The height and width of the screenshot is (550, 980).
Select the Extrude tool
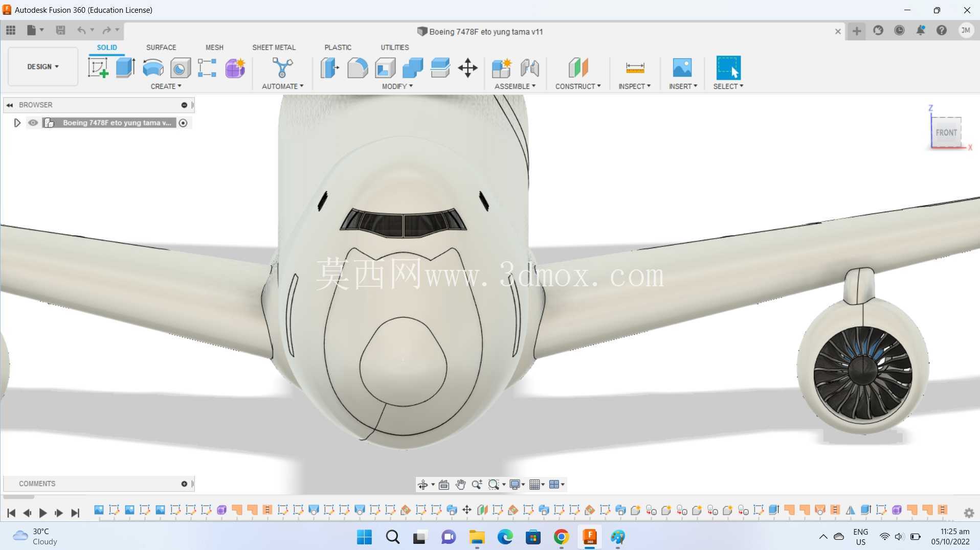(x=125, y=67)
